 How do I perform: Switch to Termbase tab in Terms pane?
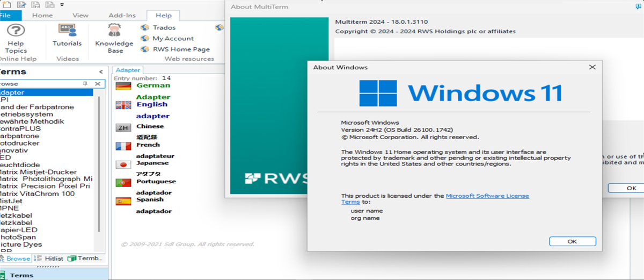click(85, 259)
